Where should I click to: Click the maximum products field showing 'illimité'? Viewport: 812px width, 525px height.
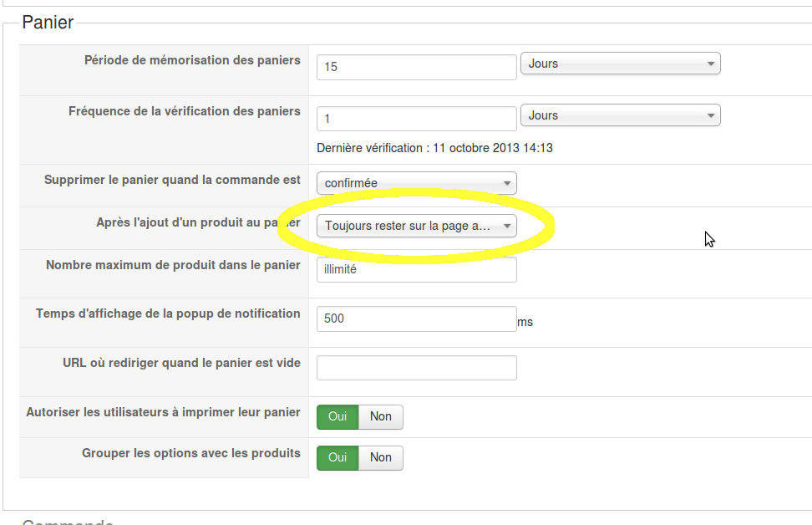[416, 269]
